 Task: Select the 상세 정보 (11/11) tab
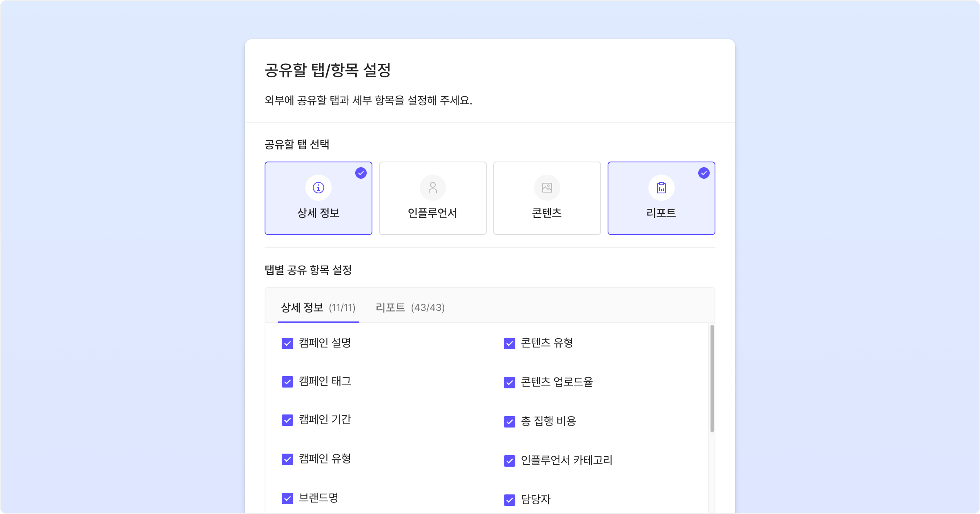tap(318, 308)
